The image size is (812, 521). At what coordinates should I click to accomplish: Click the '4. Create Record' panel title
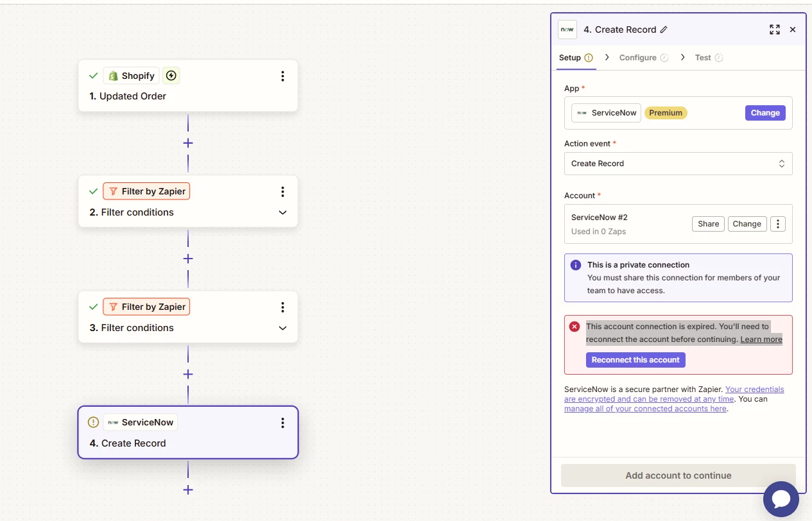(x=619, y=30)
